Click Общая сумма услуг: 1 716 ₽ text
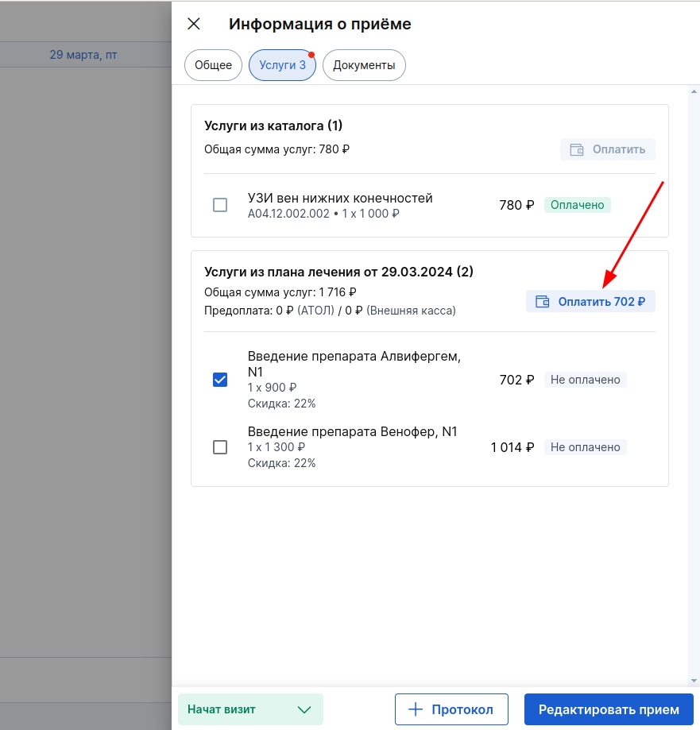This screenshot has width=700, height=730. [x=280, y=292]
